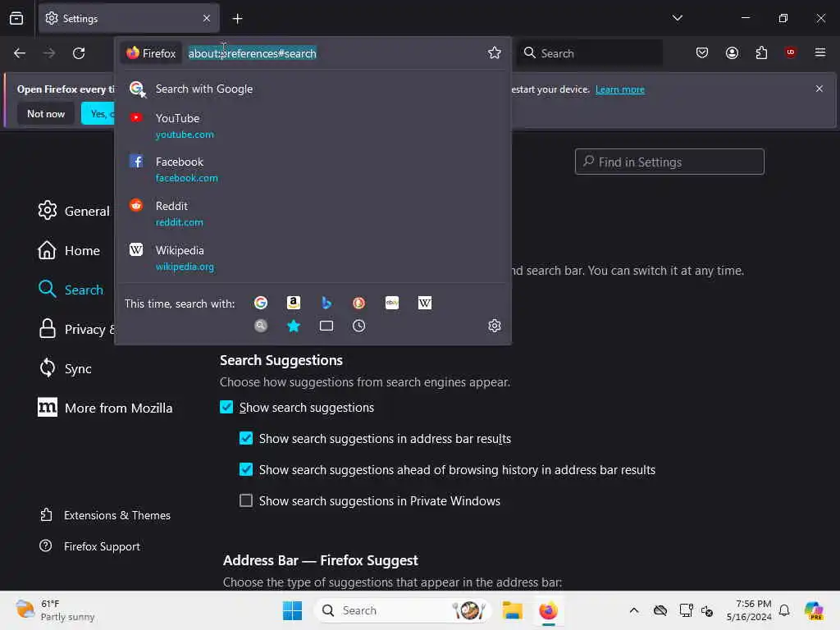This screenshot has height=630, width=840.
Task: Click the Firefox taskbar icon
Action: 549,610
